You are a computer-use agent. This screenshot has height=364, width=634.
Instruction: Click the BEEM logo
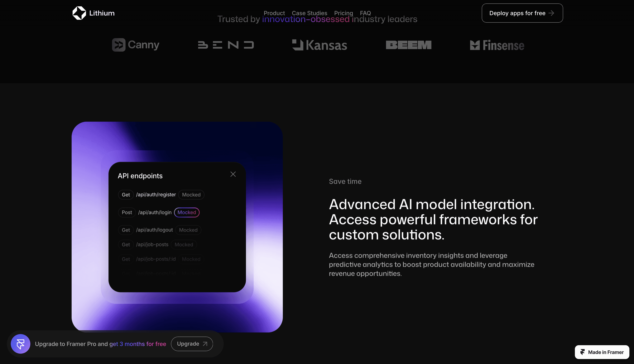coord(408,45)
